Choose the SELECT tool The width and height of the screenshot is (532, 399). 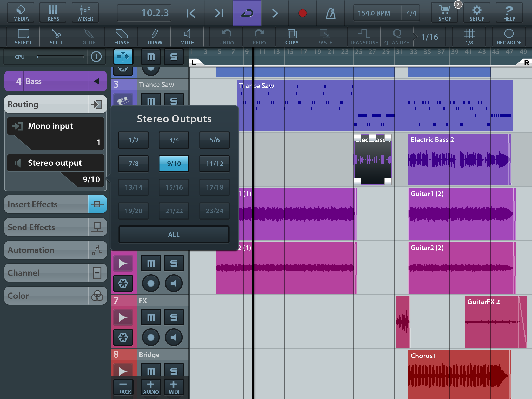click(x=23, y=37)
